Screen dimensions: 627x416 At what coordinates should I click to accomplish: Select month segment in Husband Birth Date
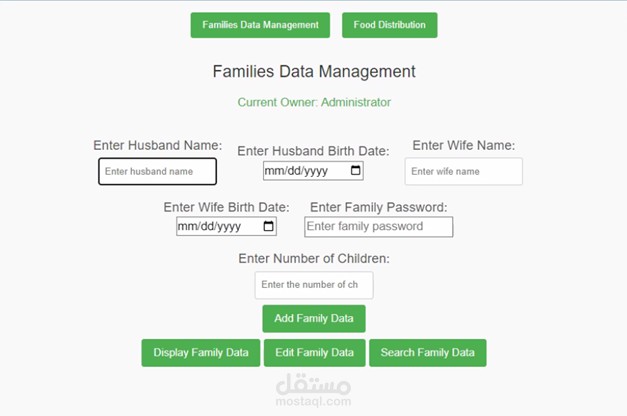click(x=274, y=171)
